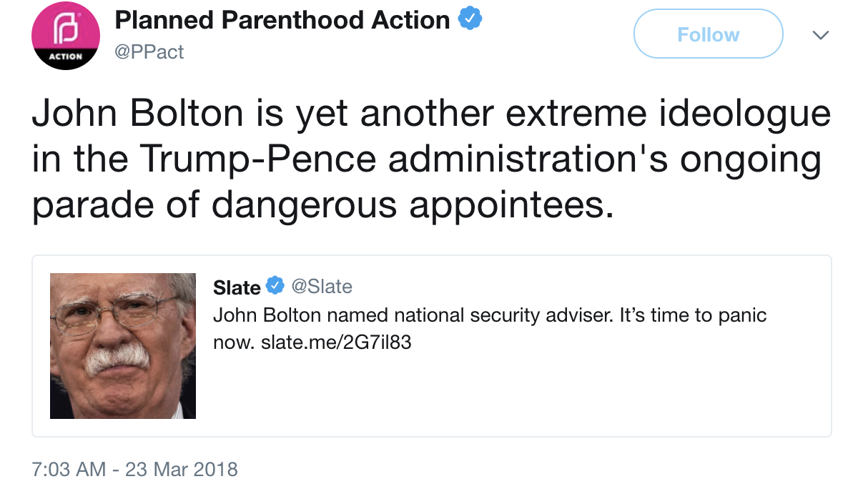Click the verified badge beside Planned Parenthood Action
The height and width of the screenshot is (499, 868).
pos(470,20)
